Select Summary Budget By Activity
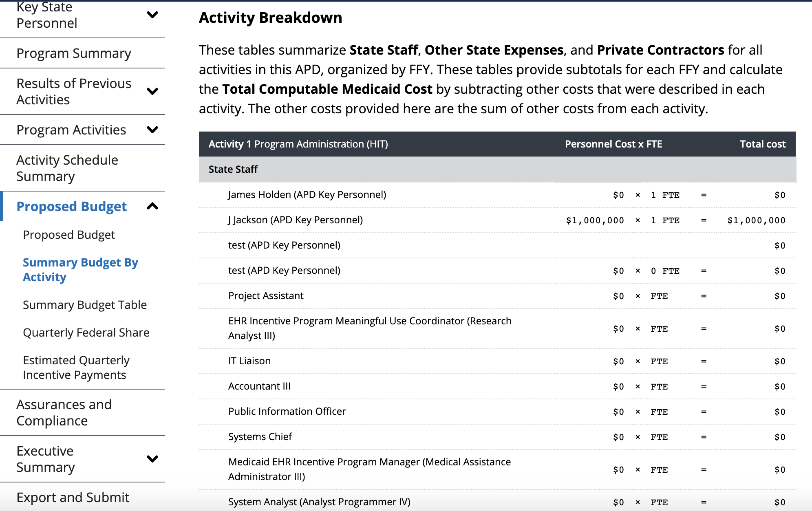812x511 pixels. [x=80, y=269]
